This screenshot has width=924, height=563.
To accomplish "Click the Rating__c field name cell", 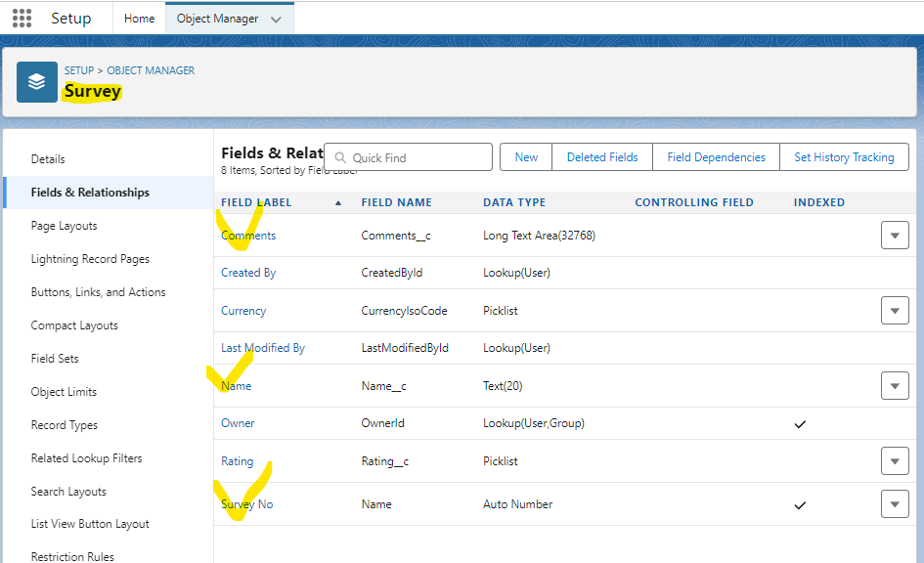I will point(385,461).
